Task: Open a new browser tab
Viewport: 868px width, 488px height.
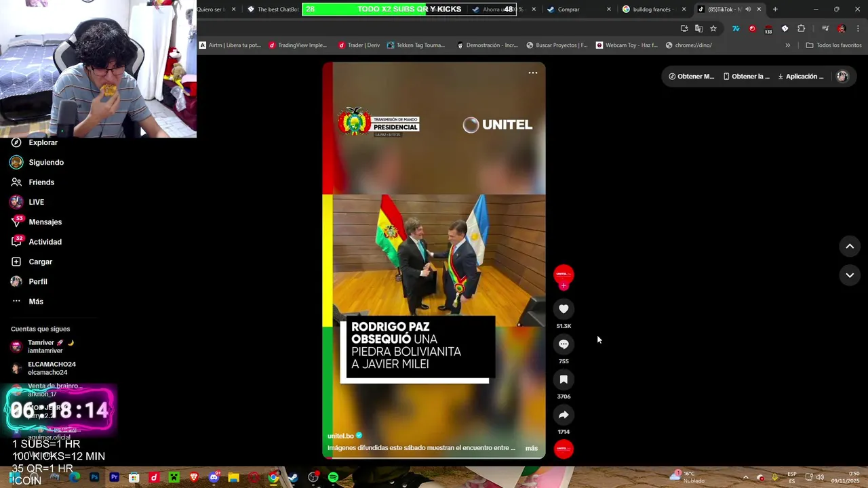Action: click(x=775, y=9)
